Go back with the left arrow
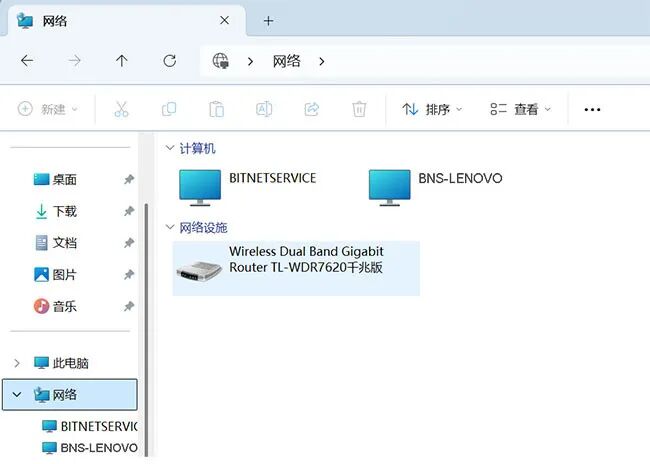The width and height of the screenshot is (650, 464). 27,61
